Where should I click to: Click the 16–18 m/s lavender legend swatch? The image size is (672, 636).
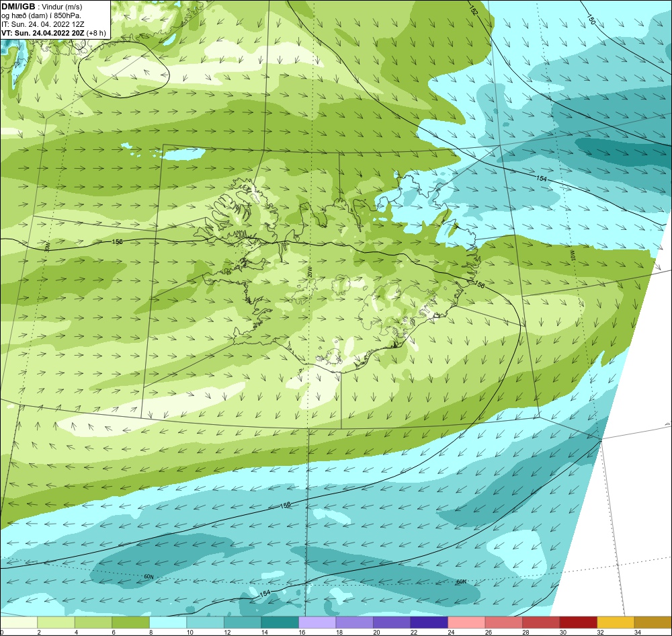pos(317,623)
